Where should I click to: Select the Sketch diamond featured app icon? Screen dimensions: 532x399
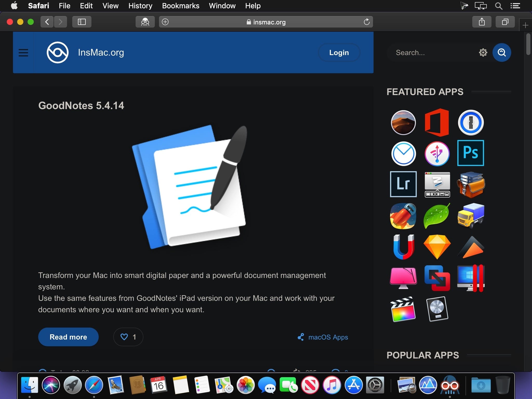tap(437, 247)
